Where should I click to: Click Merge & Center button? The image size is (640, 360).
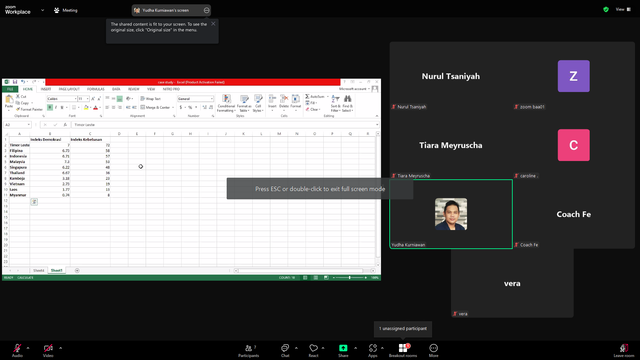pos(156,107)
